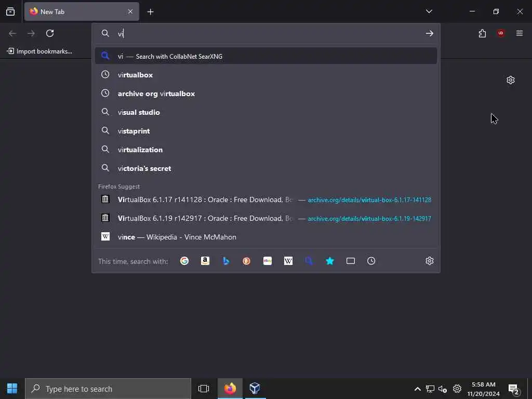Search this time with CollabNet SearXNG icon
The height and width of the screenshot is (399, 532).
pos(309,261)
